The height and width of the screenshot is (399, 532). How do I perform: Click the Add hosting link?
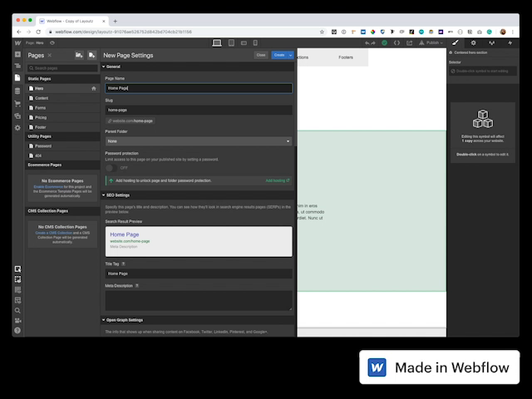pyautogui.click(x=278, y=180)
